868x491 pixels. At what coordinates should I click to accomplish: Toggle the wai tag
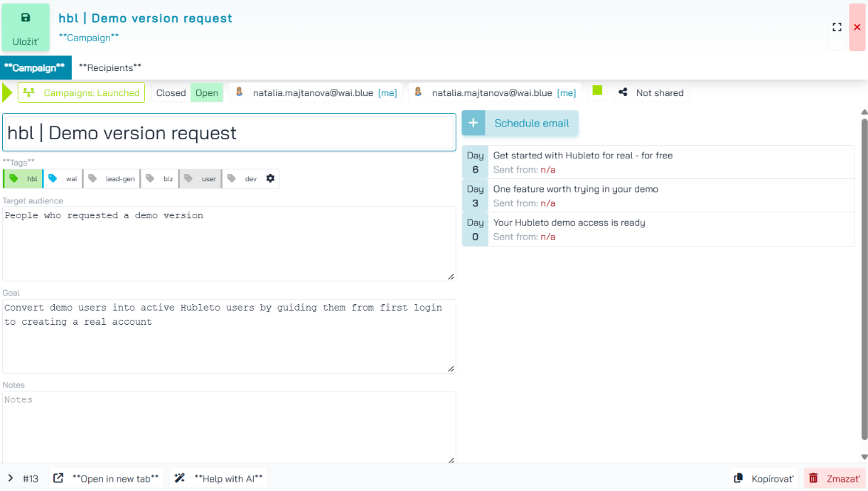[63, 178]
